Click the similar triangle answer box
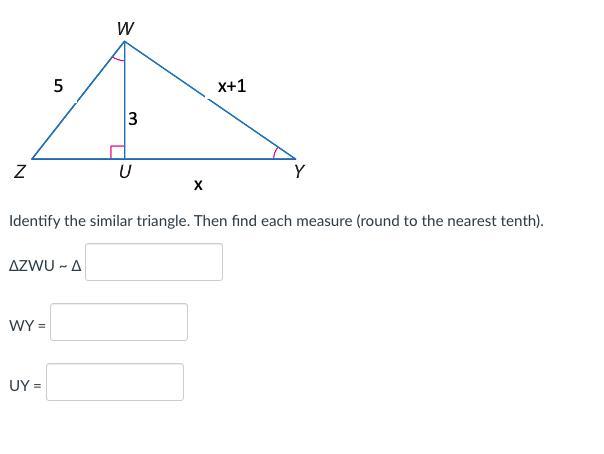The image size is (604, 454). 154,262
